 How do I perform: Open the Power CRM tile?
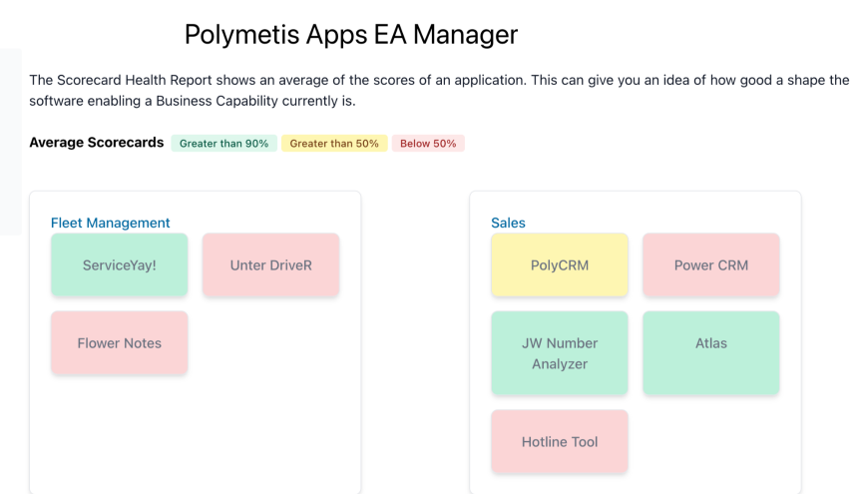711,265
